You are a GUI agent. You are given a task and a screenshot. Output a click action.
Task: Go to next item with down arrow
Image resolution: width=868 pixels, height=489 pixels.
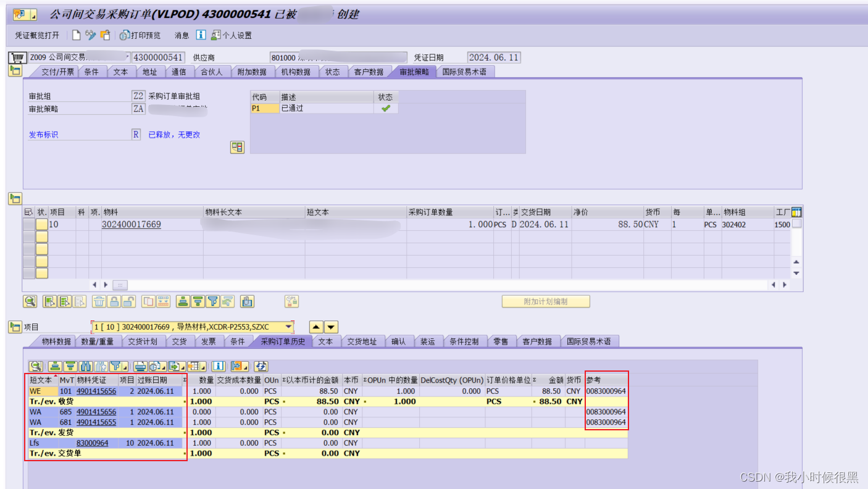pyautogui.click(x=332, y=327)
